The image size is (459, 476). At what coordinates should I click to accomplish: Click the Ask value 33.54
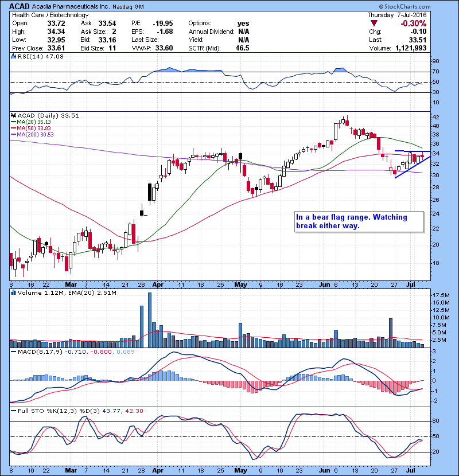pyautogui.click(x=107, y=24)
